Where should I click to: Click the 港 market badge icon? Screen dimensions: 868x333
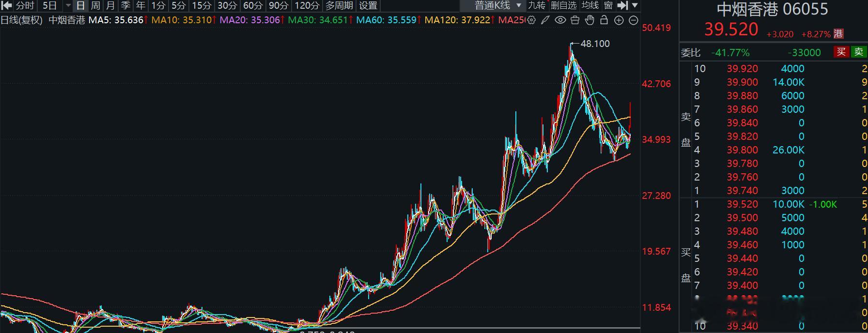838,34
